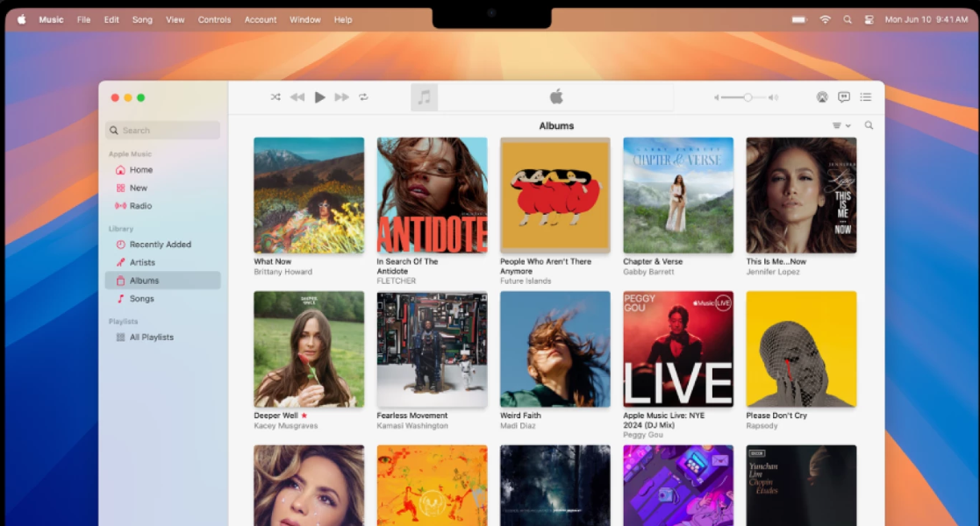Image resolution: width=980 pixels, height=526 pixels.
Task: Click the high volume speaker icon
Action: [x=774, y=97]
